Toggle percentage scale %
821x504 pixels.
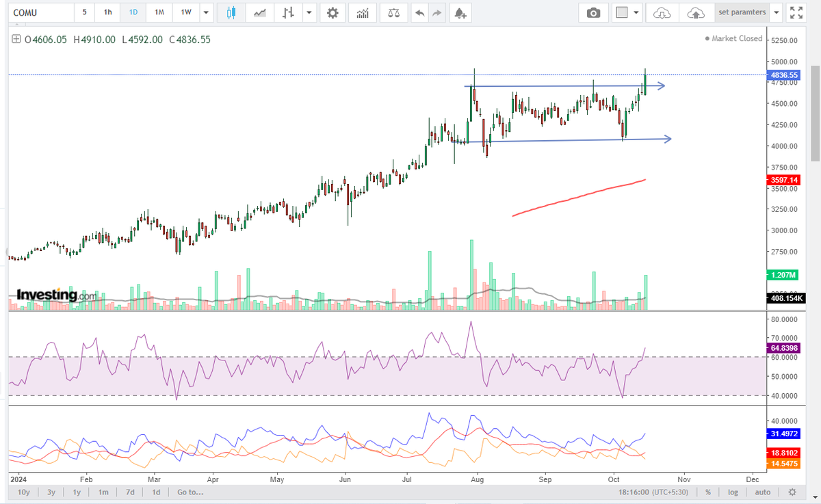point(708,492)
